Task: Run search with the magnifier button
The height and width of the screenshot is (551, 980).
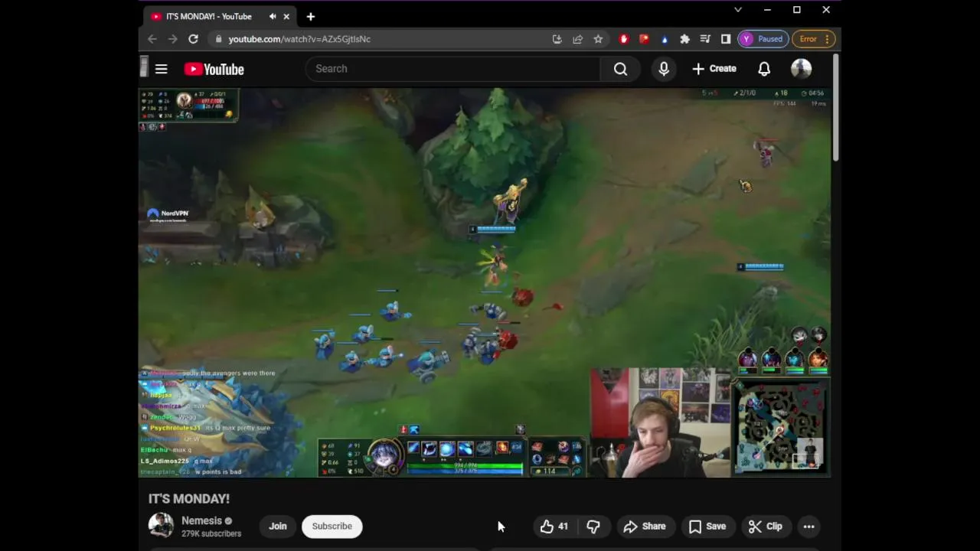Action: coord(620,69)
